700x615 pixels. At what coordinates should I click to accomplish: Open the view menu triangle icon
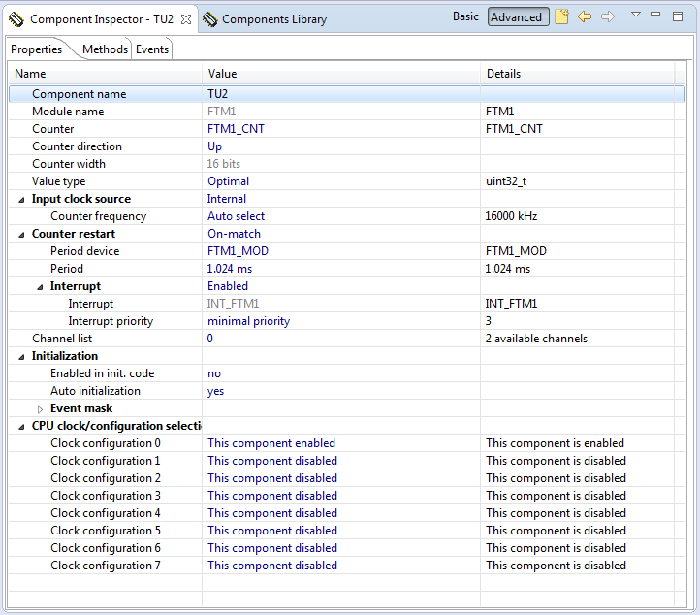click(636, 16)
